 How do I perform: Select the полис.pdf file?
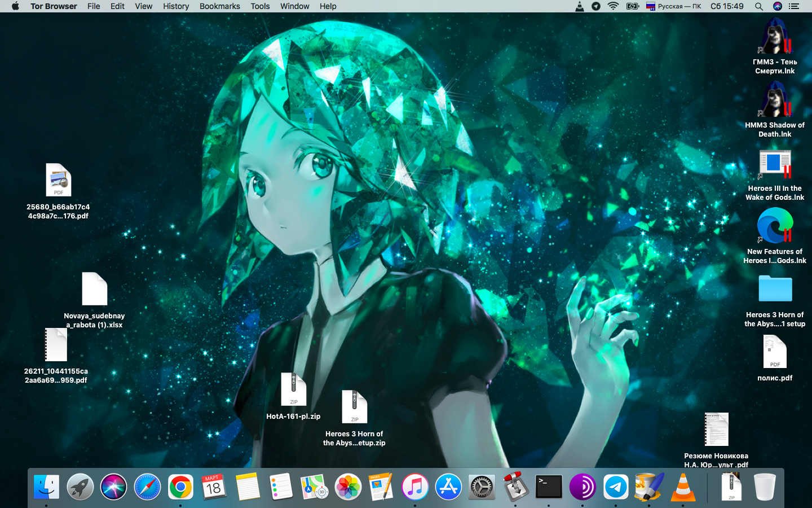click(775, 358)
